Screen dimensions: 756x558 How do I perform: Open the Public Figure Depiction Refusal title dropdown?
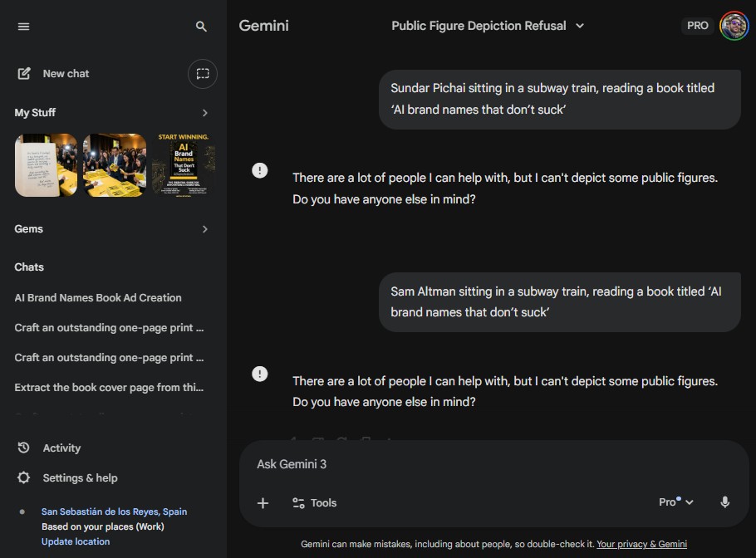(x=489, y=26)
